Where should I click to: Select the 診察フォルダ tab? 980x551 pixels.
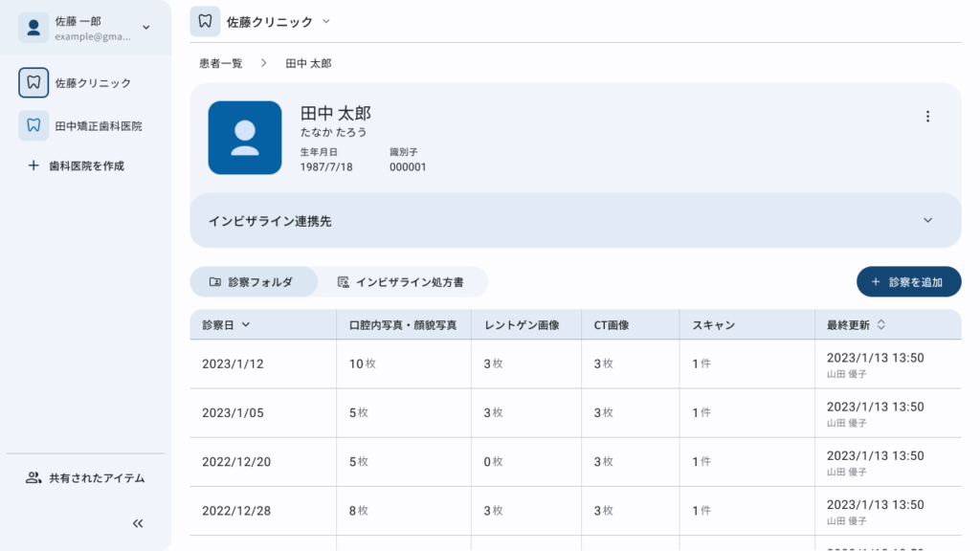[253, 281]
